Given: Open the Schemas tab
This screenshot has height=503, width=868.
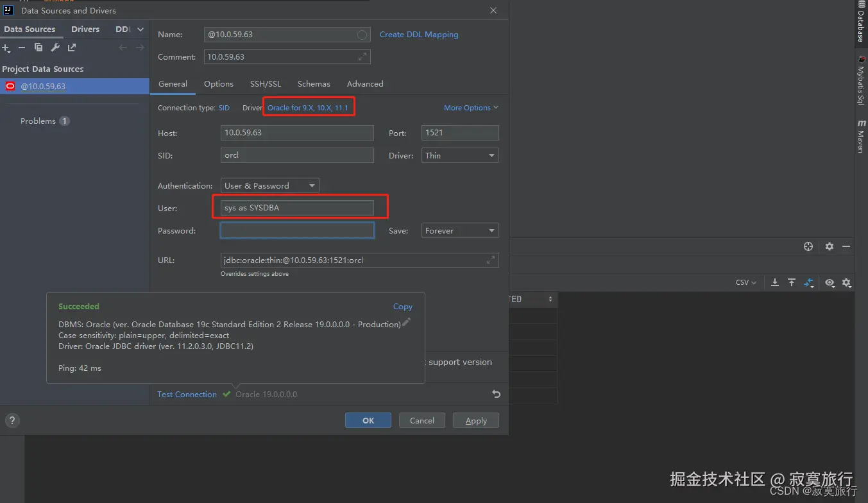Looking at the screenshot, I should click(x=314, y=84).
